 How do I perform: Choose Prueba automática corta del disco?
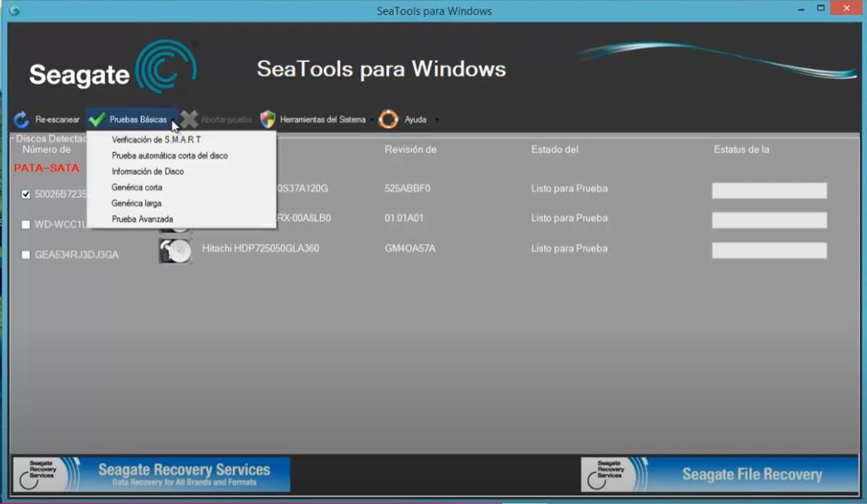pyautogui.click(x=169, y=156)
